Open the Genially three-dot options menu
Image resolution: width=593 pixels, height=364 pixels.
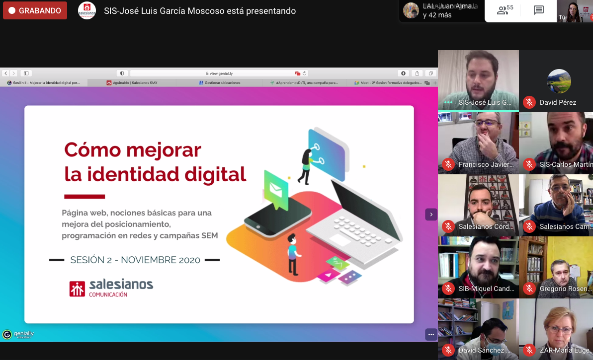pos(431,335)
